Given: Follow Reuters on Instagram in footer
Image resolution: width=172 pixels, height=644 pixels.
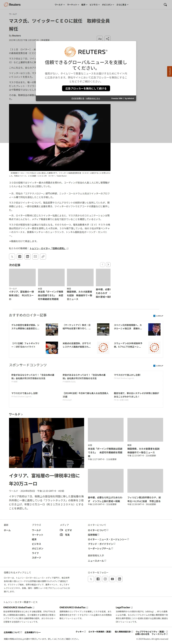Looking at the screenshot, I should 105,579.
